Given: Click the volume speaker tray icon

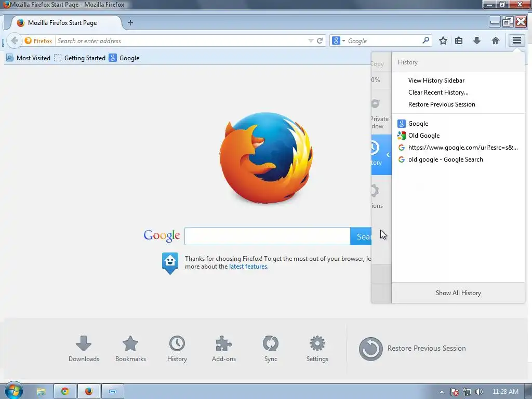Looking at the screenshot, I should (x=479, y=392).
